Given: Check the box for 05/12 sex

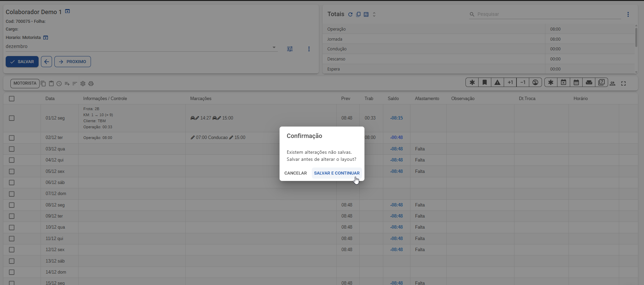Looking at the screenshot, I should point(12,172).
